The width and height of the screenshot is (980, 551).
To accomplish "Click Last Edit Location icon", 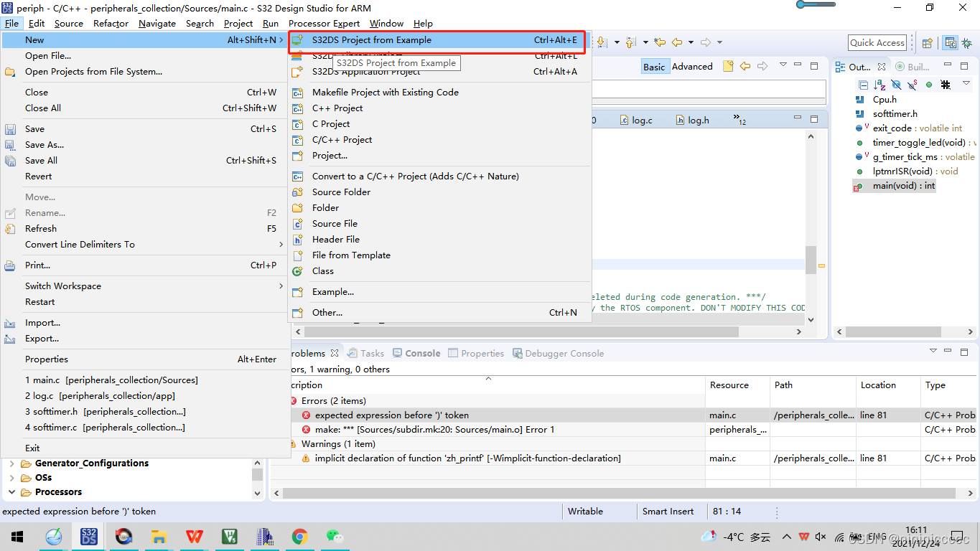I will coord(659,42).
